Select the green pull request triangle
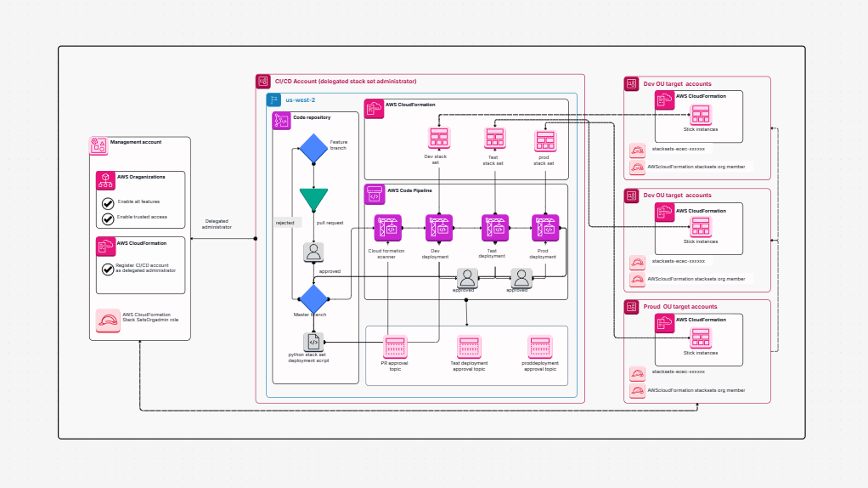868x488 pixels. click(314, 200)
